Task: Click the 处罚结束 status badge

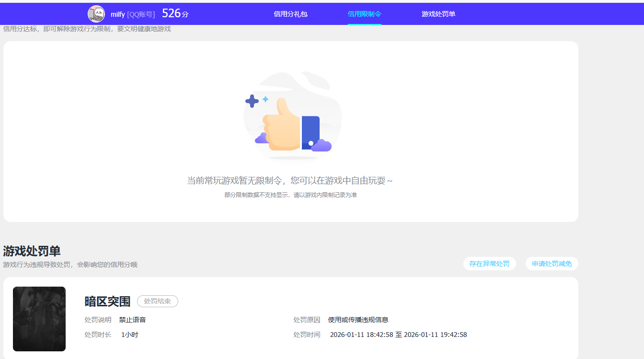Action: click(158, 301)
